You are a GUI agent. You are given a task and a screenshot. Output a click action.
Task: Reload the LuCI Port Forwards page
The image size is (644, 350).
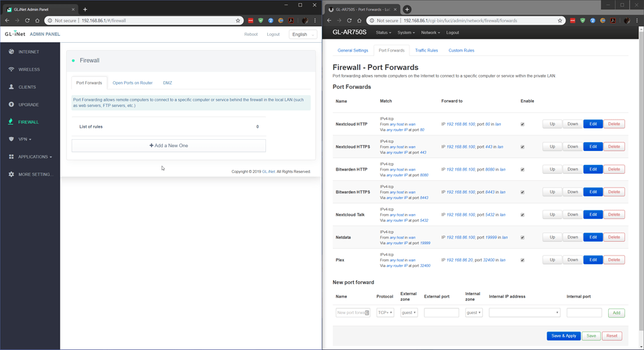(x=349, y=21)
